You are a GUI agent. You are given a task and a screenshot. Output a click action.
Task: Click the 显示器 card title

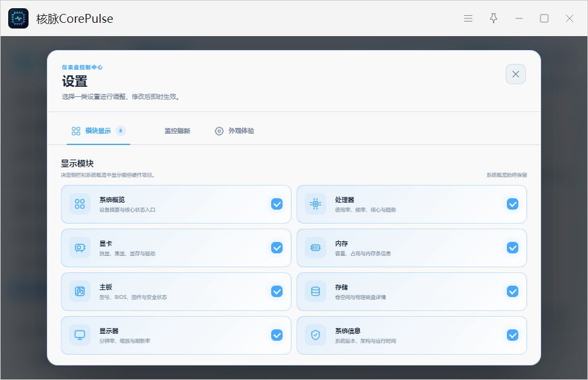[x=109, y=331]
